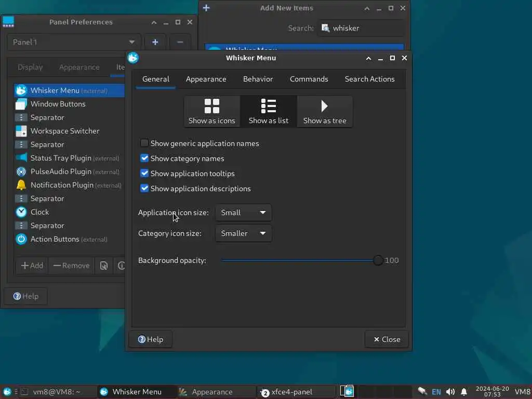This screenshot has height=399, width=532.
Task: Select Show as icons view mode
Action: [212, 111]
